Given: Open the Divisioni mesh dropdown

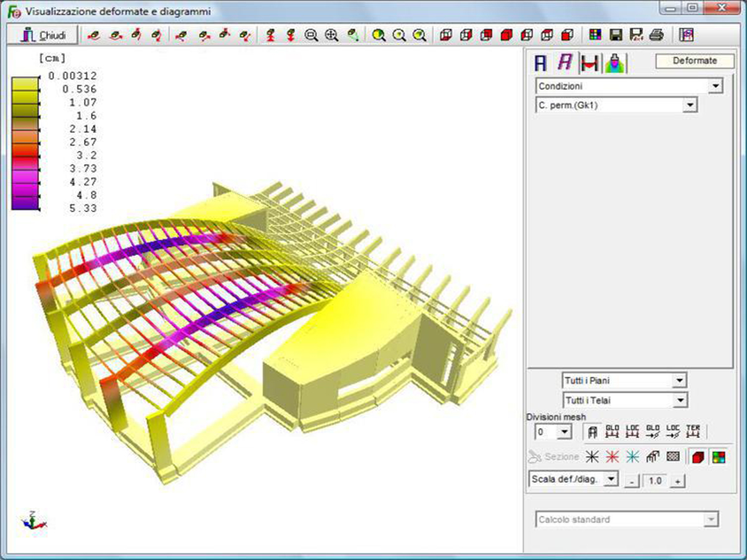Looking at the screenshot, I should click(x=553, y=431).
